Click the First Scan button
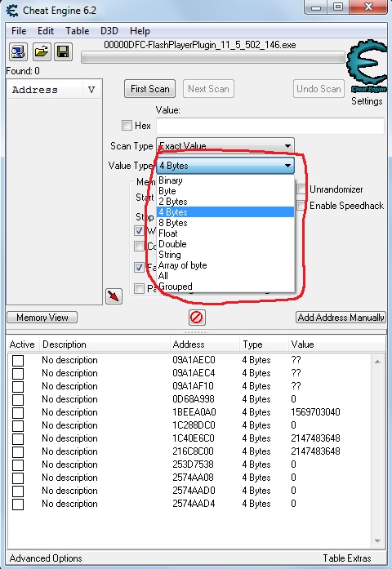This screenshot has width=392, height=569. [150, 89]
